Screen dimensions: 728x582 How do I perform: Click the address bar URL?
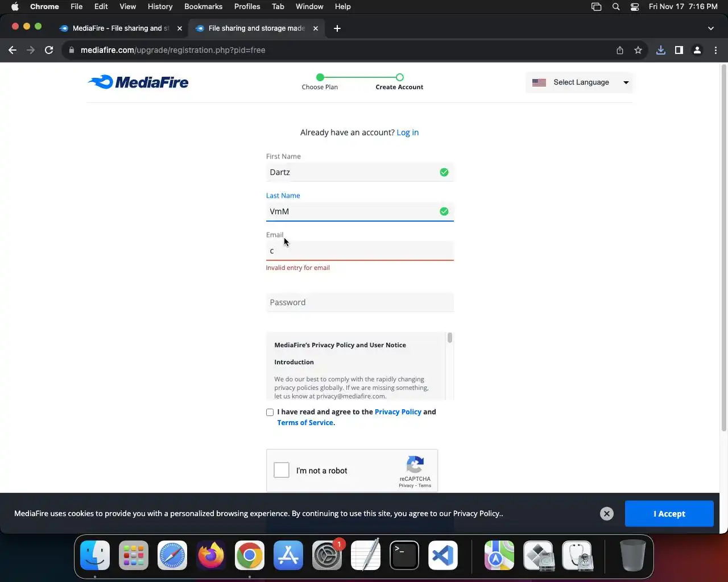173,50
